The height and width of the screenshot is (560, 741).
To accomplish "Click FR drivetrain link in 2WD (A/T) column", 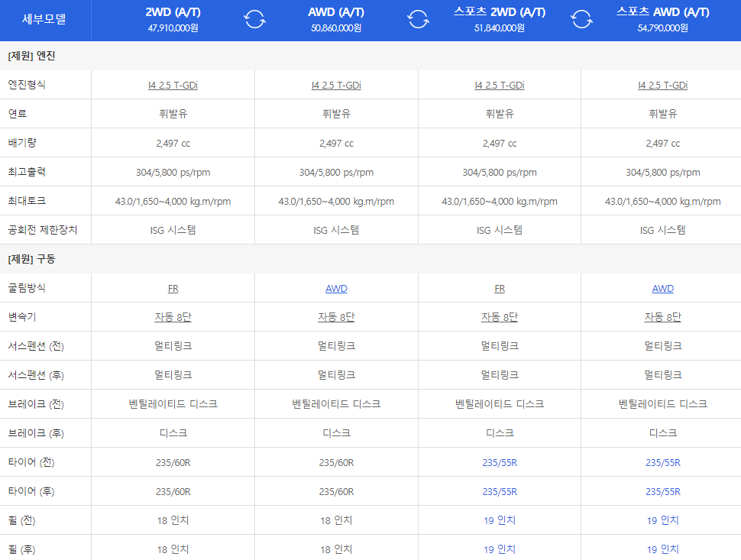I will coord(173,289).
